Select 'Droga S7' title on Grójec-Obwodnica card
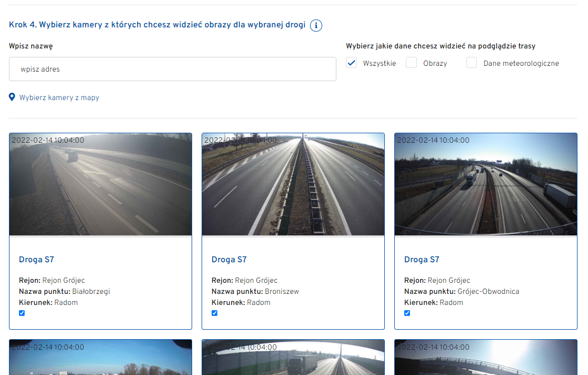 click(422, 260)
